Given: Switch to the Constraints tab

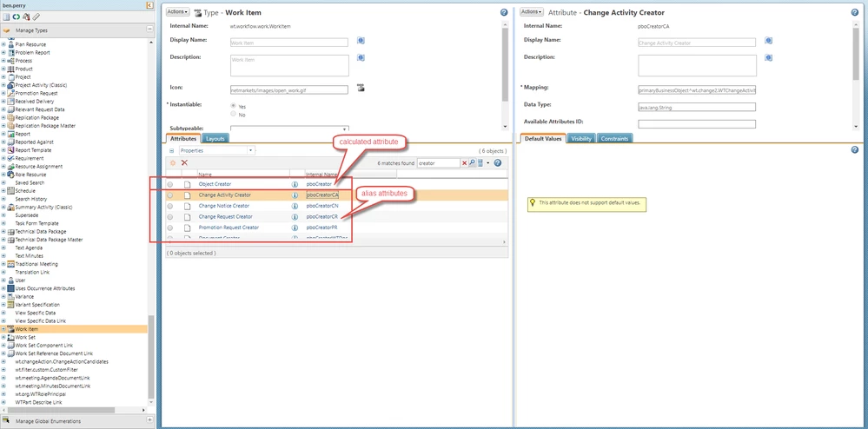Looking at the screenshot, I should click(x=614, y=138).
